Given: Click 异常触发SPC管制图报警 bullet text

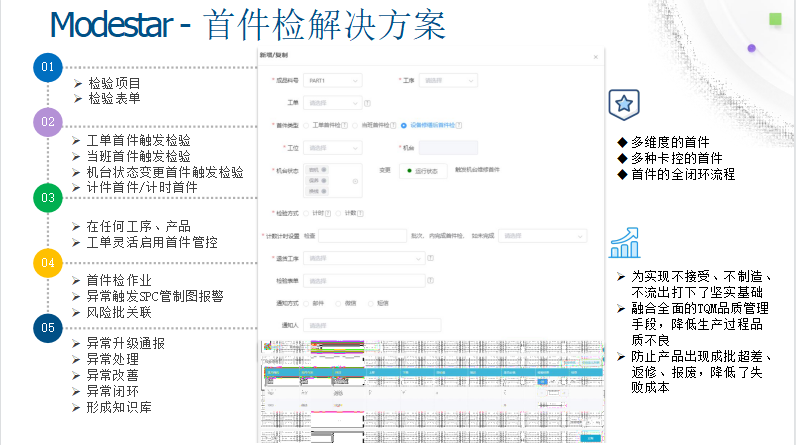Looking at the screenshot, I should 155,296.
